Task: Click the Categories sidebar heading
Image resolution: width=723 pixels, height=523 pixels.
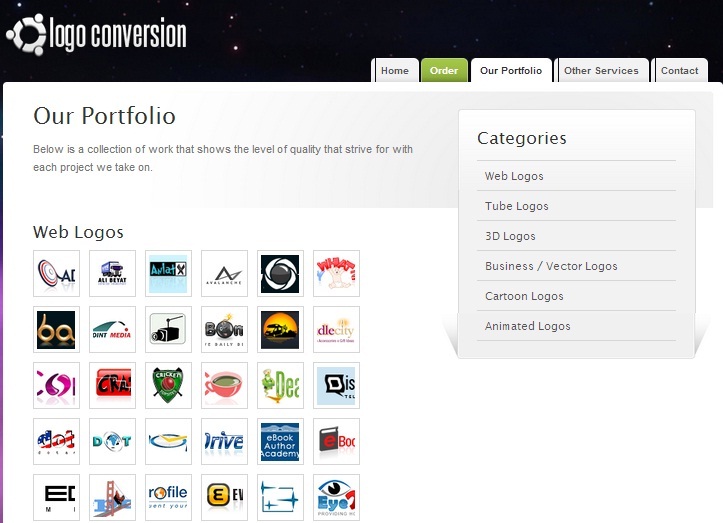Action: coord(522,138)
